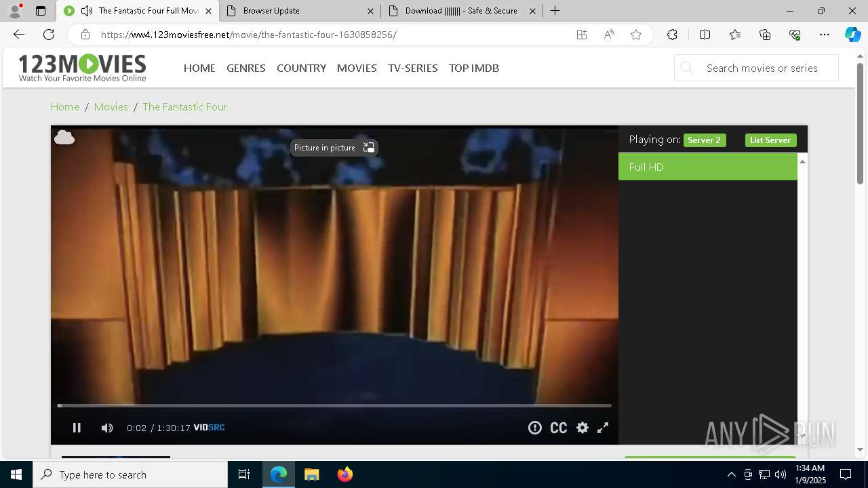868x488 pixels.
Task: Open system volume tray icon
Action: coord(780,474)
